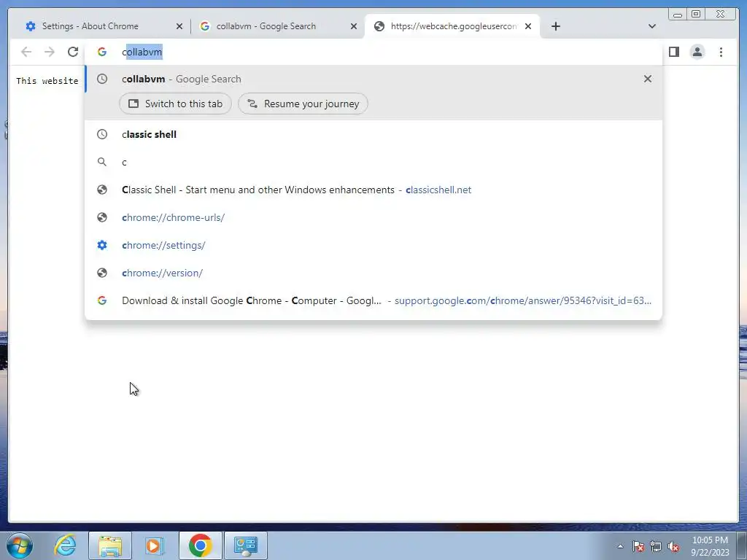The height and width of the screenshot is (560, 747).
Task: Click the Switch to this tab button
Action: (175, 104)
